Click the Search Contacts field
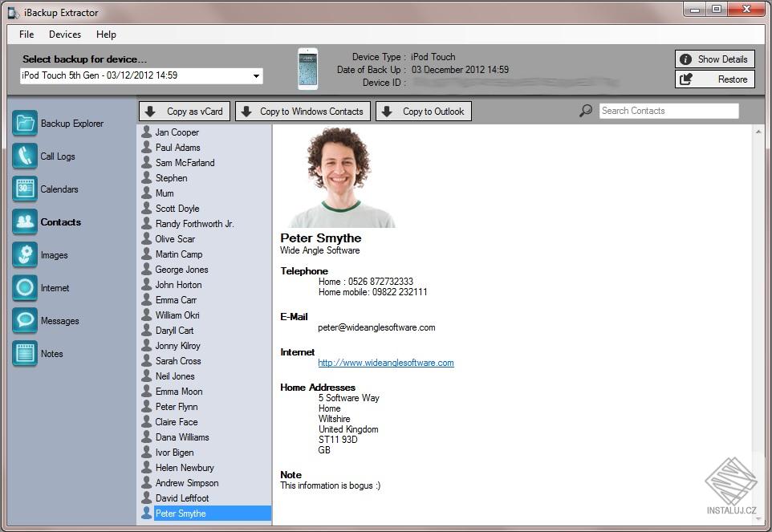772x532 pixels. [668, 110]
